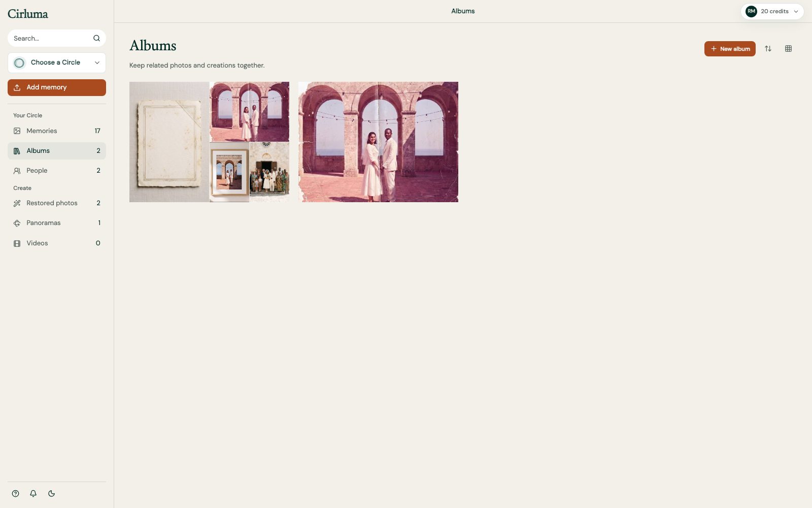Screen dimensions: 812x508
Task: Open the second album with couple photo
Action: (x=378, y=142)
